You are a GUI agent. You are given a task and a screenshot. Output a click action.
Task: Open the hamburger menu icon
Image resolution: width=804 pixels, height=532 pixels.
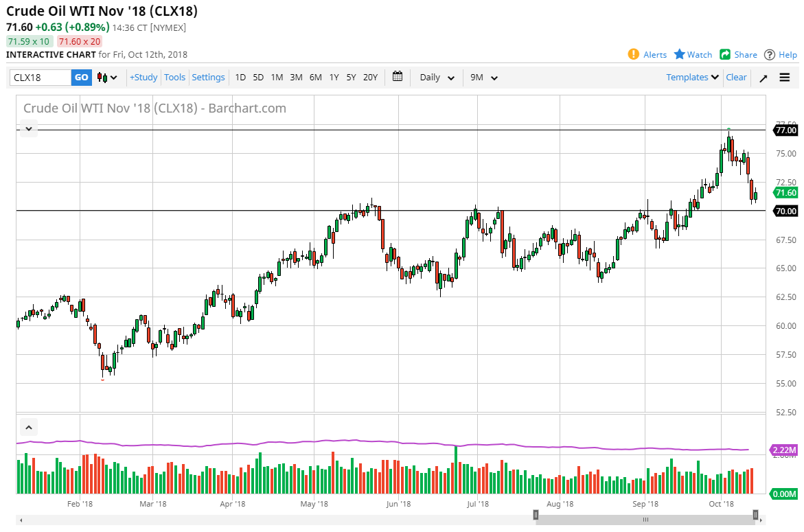pos(785,78)
